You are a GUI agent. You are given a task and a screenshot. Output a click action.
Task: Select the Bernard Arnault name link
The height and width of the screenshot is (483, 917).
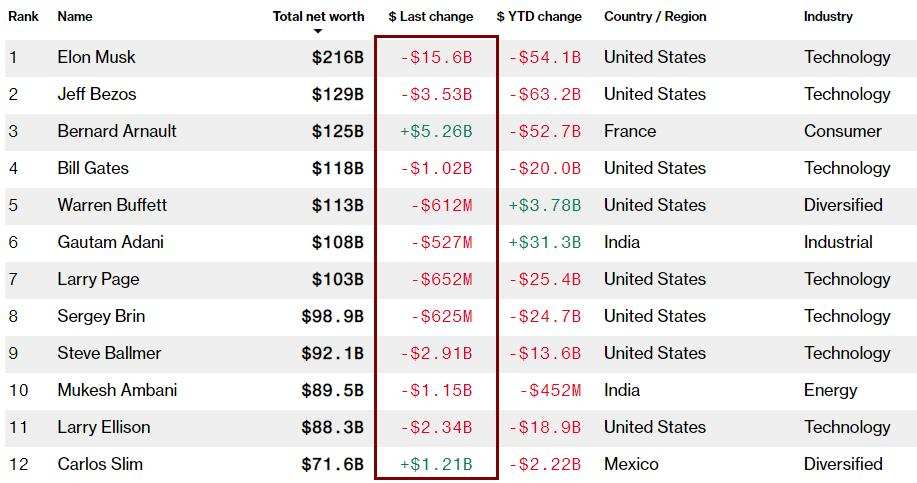(x=117, y=131)
